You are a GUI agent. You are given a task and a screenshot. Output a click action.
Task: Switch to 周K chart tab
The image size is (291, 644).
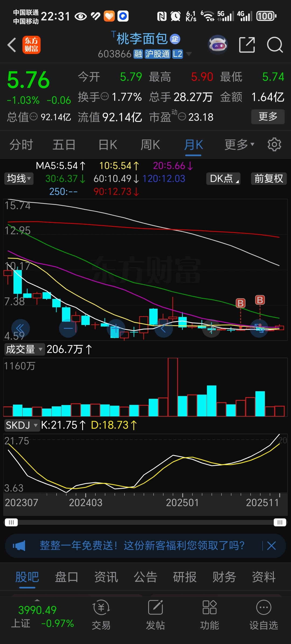(150, 145)
